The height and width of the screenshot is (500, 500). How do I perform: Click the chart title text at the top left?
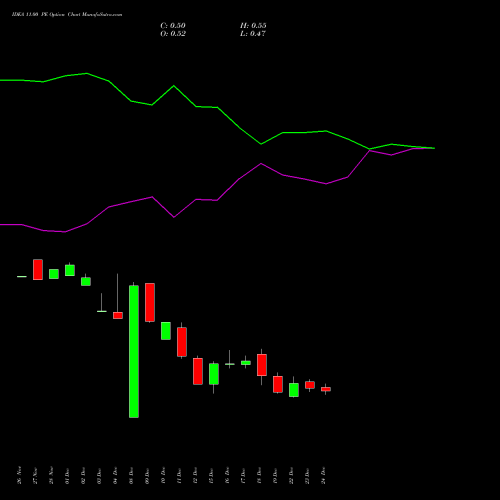coord(67,15)
